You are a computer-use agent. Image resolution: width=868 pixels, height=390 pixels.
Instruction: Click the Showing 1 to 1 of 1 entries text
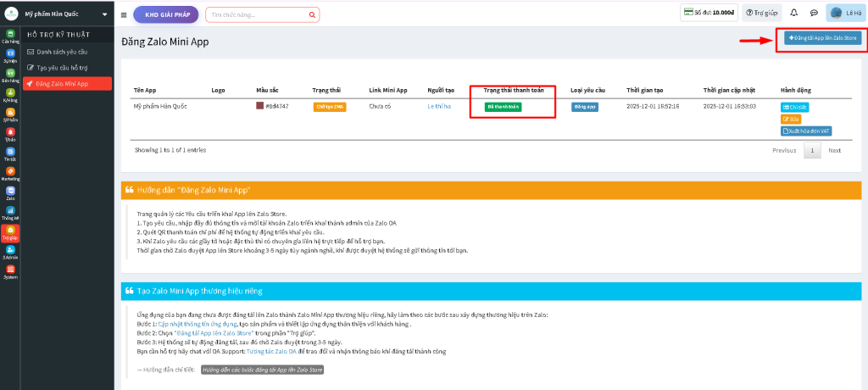[x=170, y=150]
